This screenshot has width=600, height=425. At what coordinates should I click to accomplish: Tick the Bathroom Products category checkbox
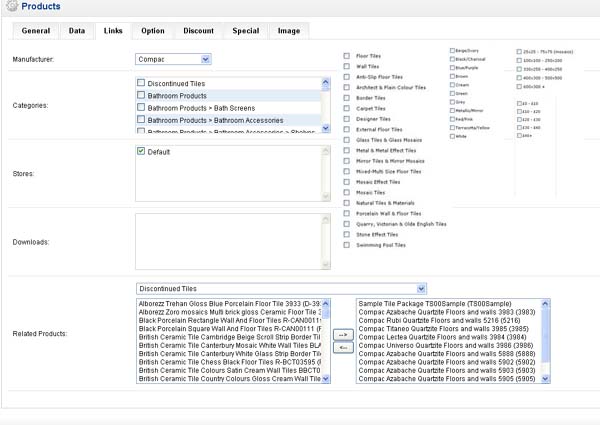(141, 95)
